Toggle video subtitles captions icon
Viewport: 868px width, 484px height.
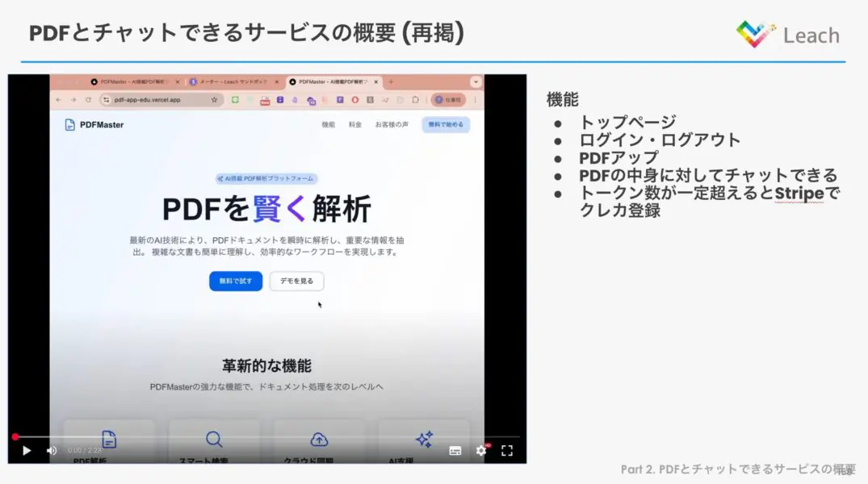[x=455, y=451]
